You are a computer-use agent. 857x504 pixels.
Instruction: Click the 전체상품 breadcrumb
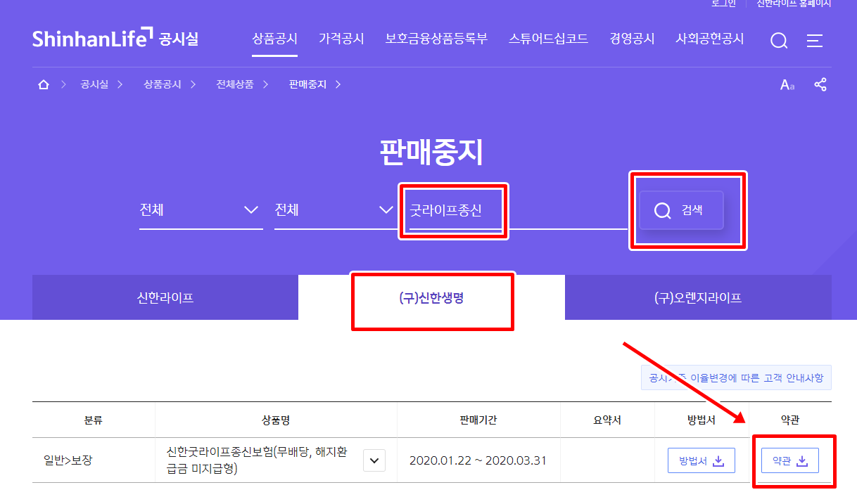click(235, 84)
